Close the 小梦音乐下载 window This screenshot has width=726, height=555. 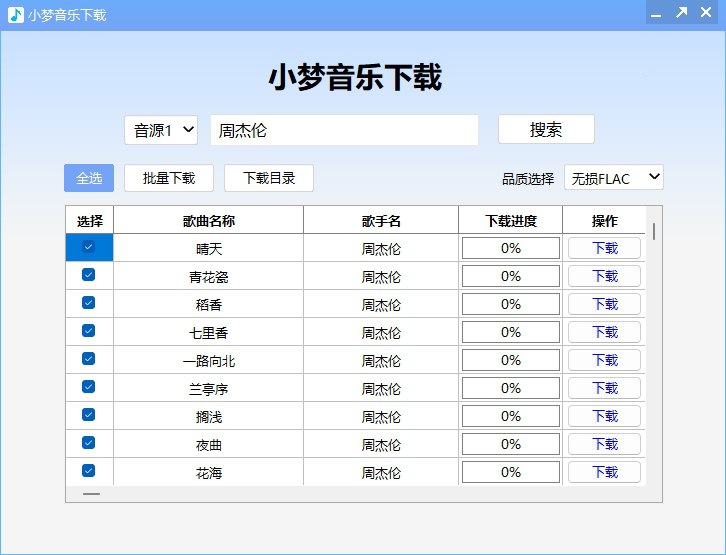(x=707, y=13)
